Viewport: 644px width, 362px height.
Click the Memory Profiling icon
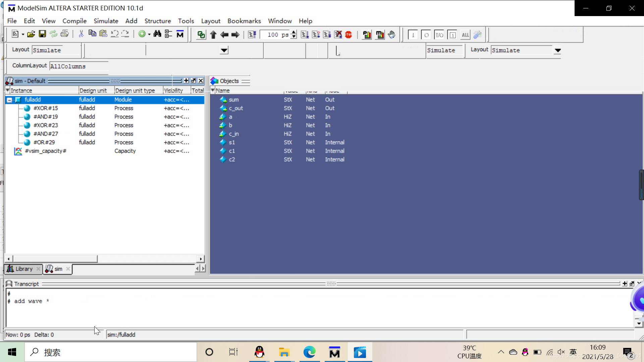pyautogui.click(x=380, y=35)
